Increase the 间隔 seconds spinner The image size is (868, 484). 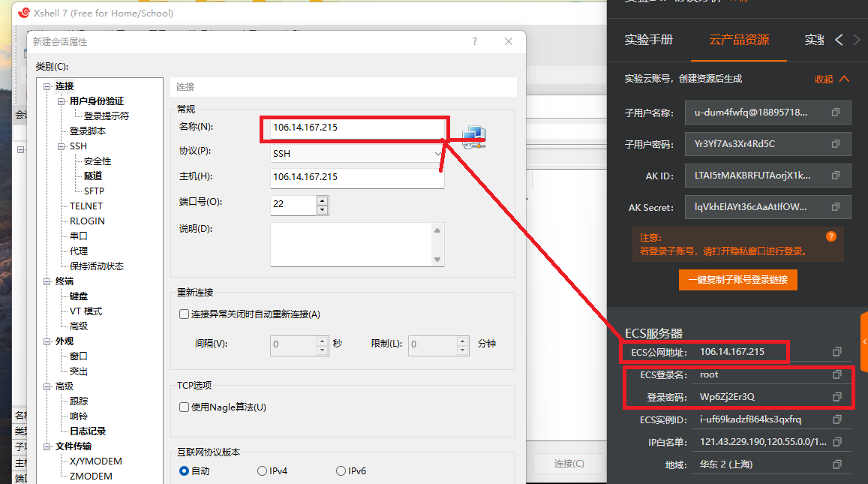click(x=322, y=341)
